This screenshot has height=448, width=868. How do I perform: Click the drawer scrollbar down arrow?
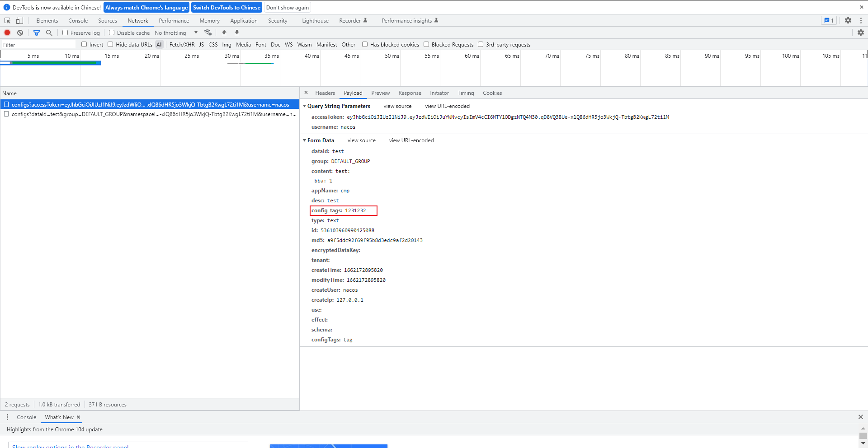pos(863,443)
